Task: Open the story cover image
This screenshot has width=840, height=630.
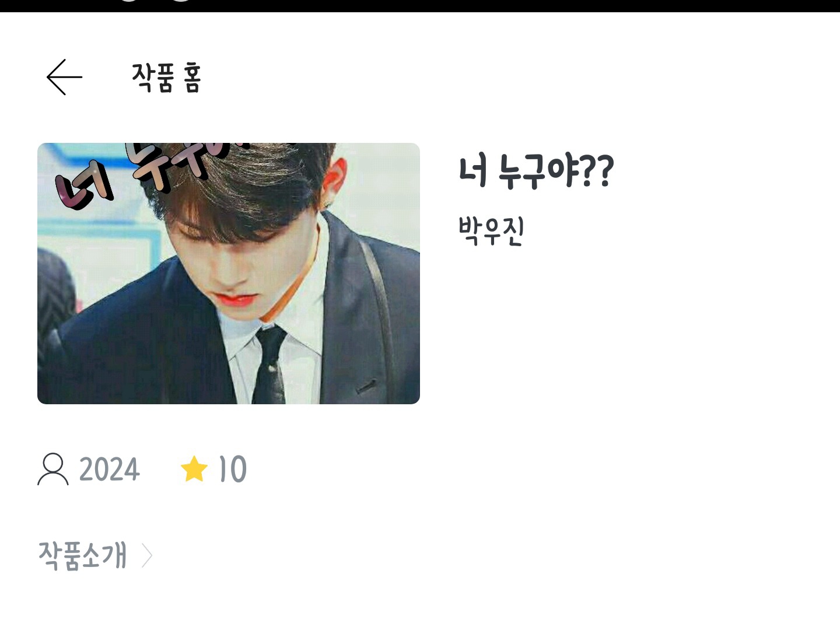Action: tap(229, 274)
